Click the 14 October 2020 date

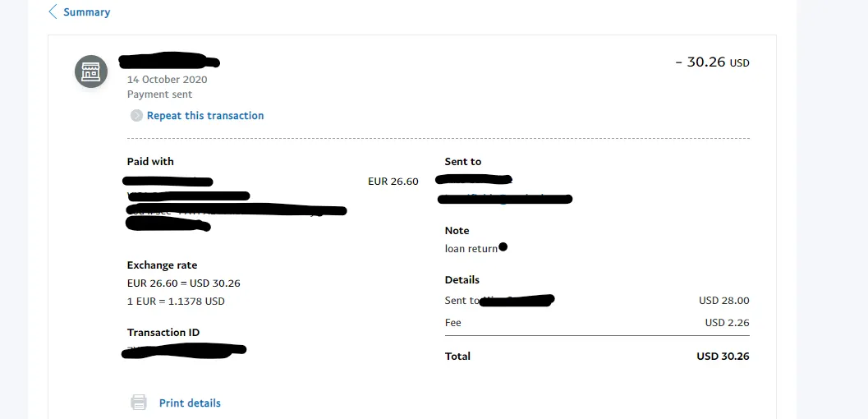tap(167, 80)
